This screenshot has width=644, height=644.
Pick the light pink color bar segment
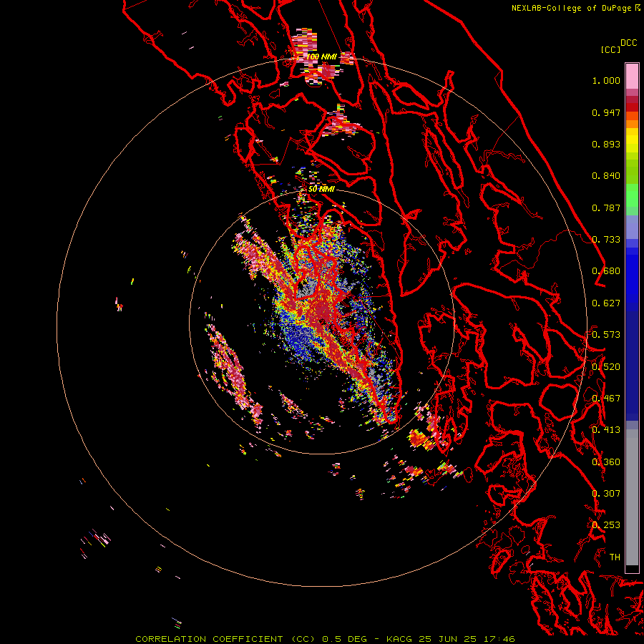click(x=632, y=76)
